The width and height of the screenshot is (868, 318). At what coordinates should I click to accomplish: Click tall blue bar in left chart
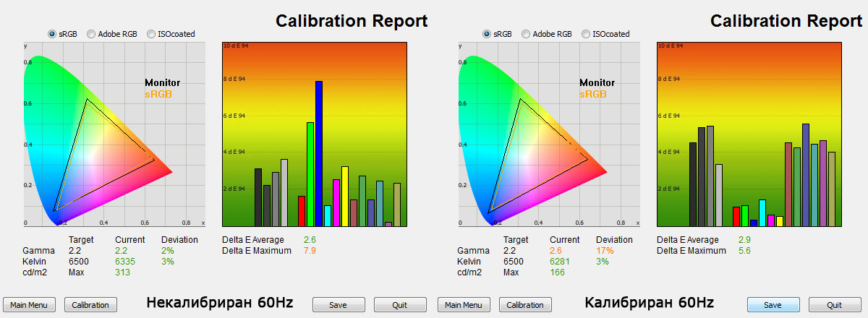[x=319, y=154]
